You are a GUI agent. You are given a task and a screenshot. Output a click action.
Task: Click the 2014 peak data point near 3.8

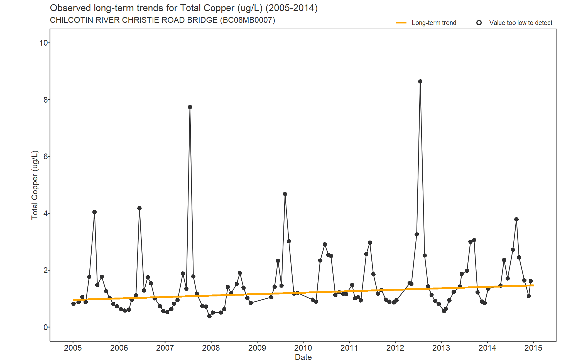(x=516, y=219)
